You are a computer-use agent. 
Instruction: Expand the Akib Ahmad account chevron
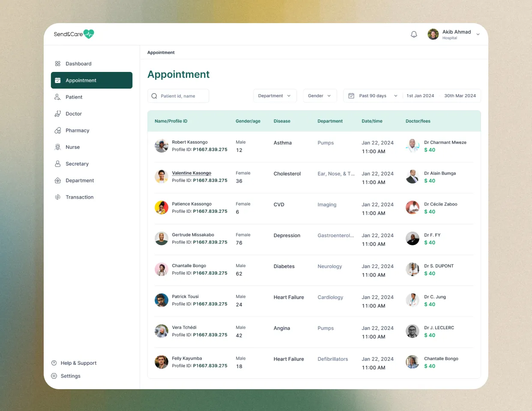pyautogui.click(x=478, y=35)
